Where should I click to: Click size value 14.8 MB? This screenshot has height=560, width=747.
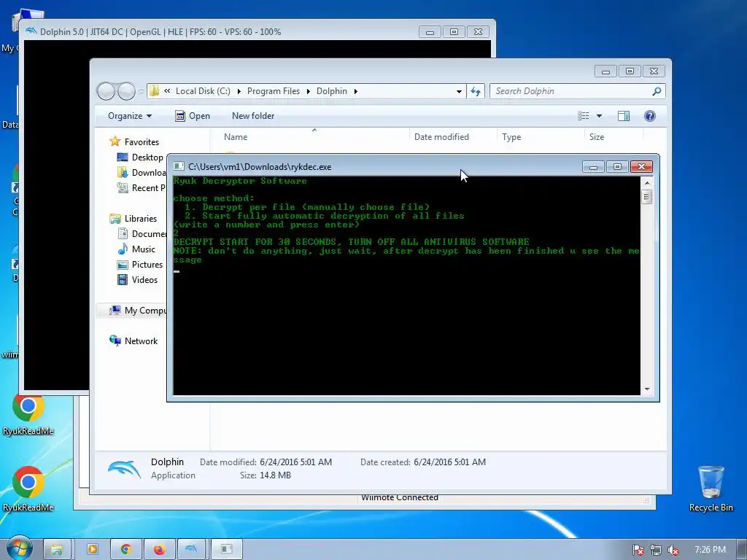coord(275,475)
